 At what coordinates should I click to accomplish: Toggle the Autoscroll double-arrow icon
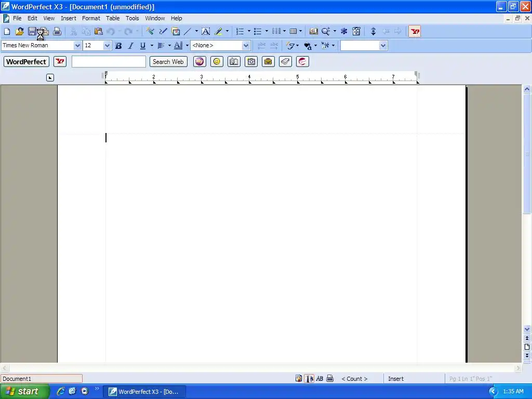373,32
